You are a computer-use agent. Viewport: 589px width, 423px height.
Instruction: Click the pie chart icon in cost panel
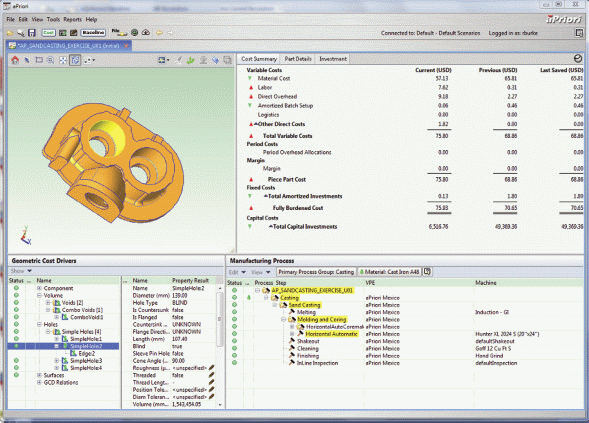point(578,58)
